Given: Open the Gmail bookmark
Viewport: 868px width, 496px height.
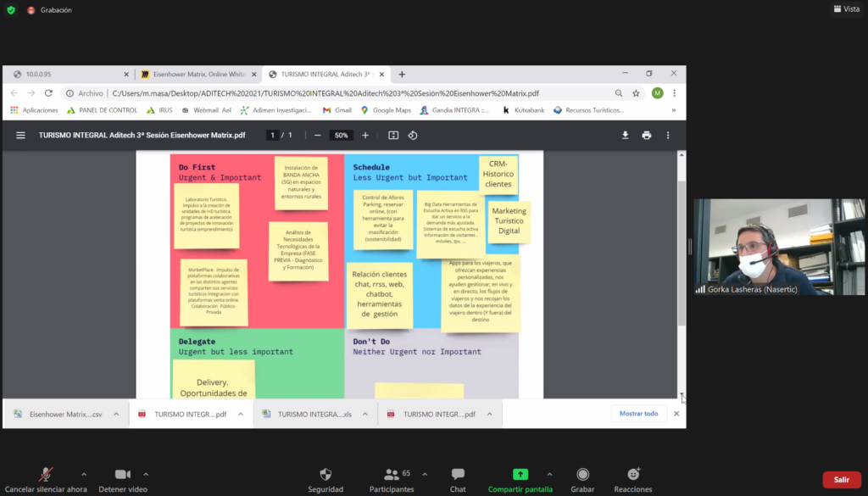Looking at the screenshot, I should pyautogui.click(x=337, y=110).
